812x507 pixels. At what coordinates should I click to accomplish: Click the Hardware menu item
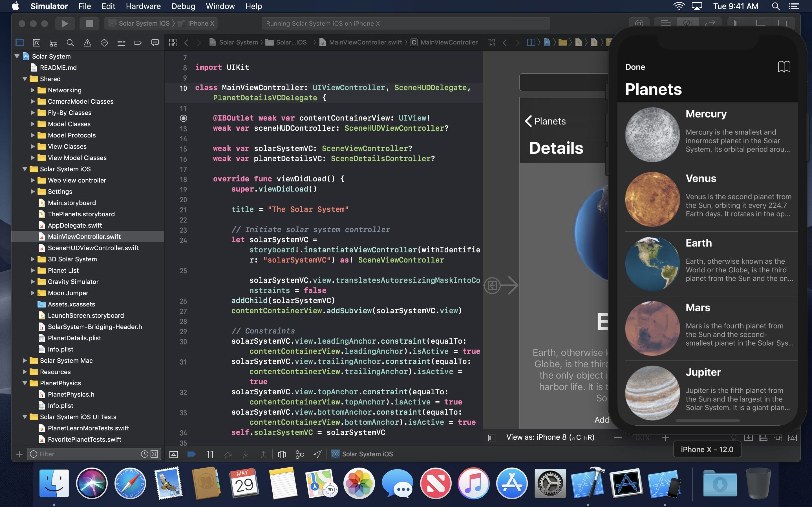click(x=143, y=6)
